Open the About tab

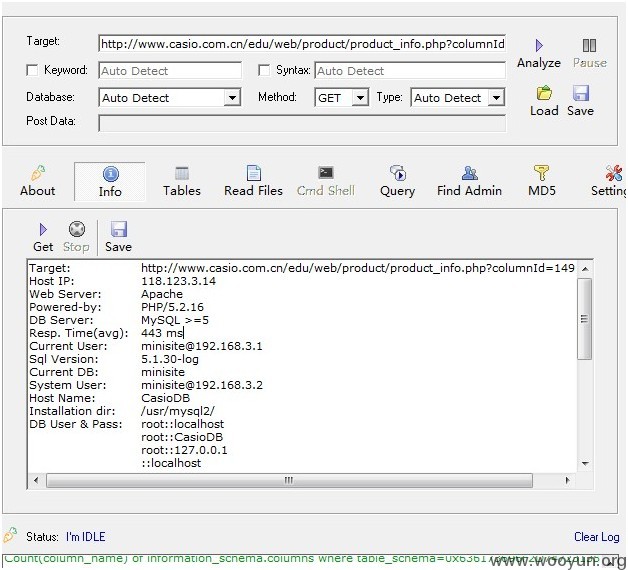click(38, 181)
